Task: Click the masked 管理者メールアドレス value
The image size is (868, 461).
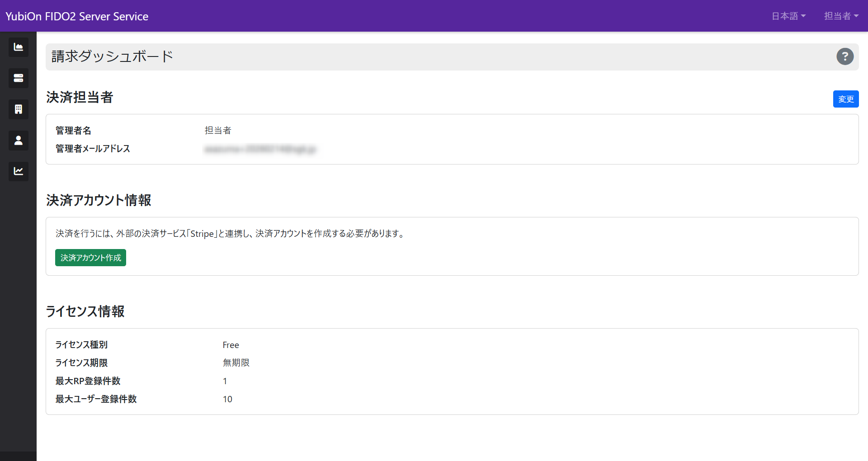Action: [260, 149]
